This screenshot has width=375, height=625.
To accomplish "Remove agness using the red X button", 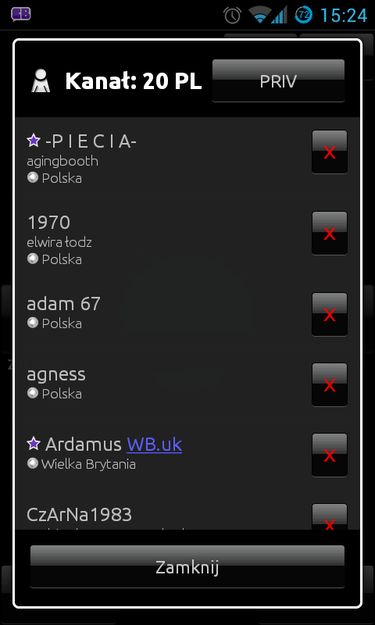I will tap(329, 385).
